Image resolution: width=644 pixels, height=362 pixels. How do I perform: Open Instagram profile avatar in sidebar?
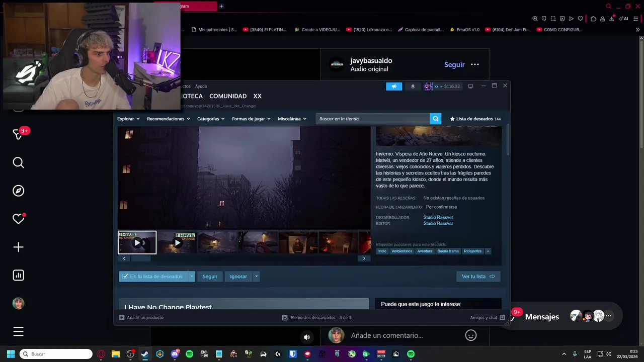tap(18, 303)
